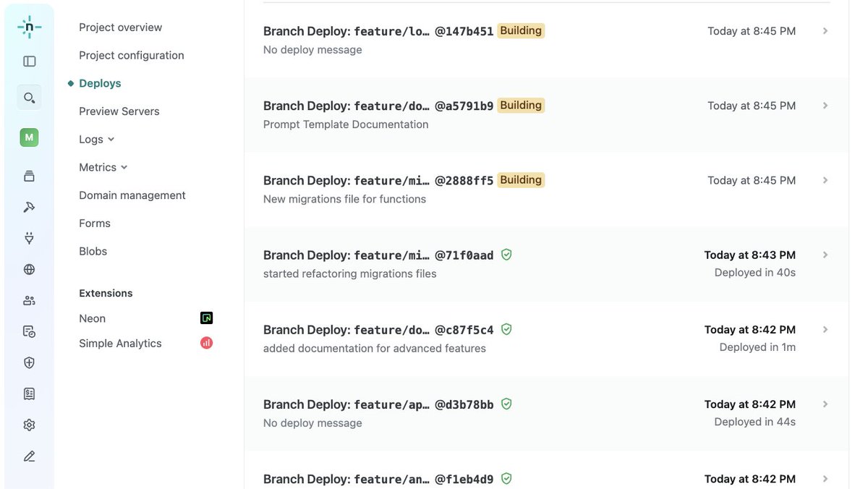Select the deploy row for @c87f5c4

click(546, 339)
